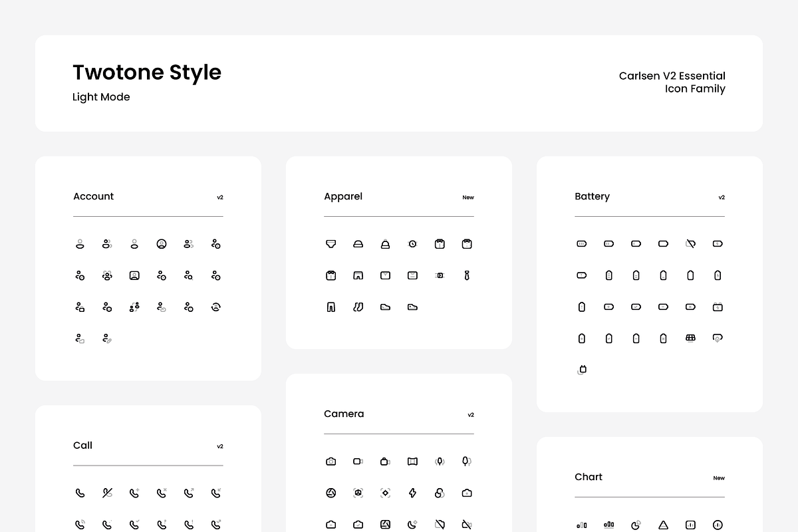This screenshot has height=532, width=798.
Task: Select the pie chart icon in Chart
Action: point(636,525)
